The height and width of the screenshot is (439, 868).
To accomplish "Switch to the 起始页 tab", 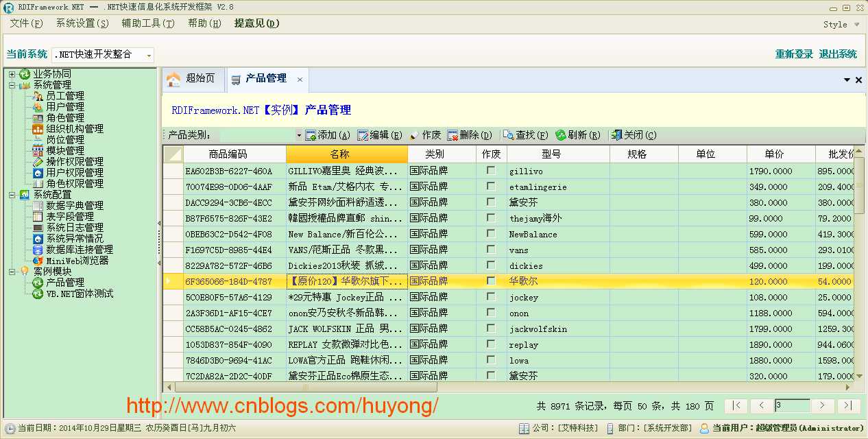I will 193,79.
